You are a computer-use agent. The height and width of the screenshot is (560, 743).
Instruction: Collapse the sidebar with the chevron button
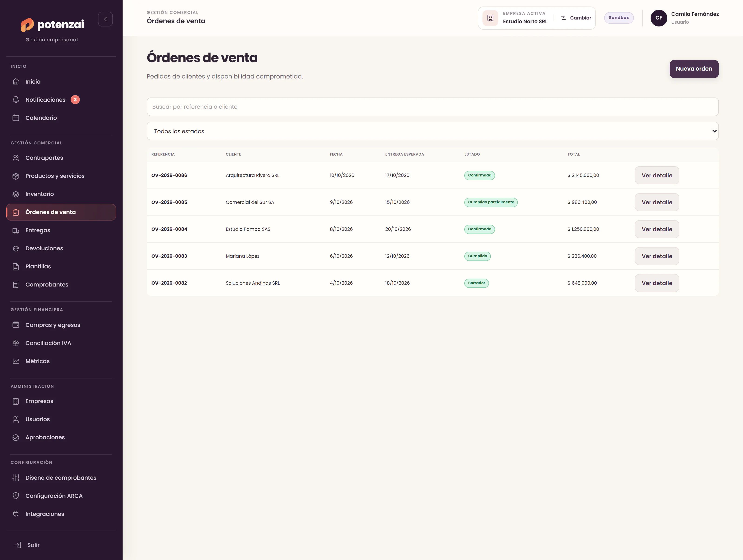tap(105, 19)
